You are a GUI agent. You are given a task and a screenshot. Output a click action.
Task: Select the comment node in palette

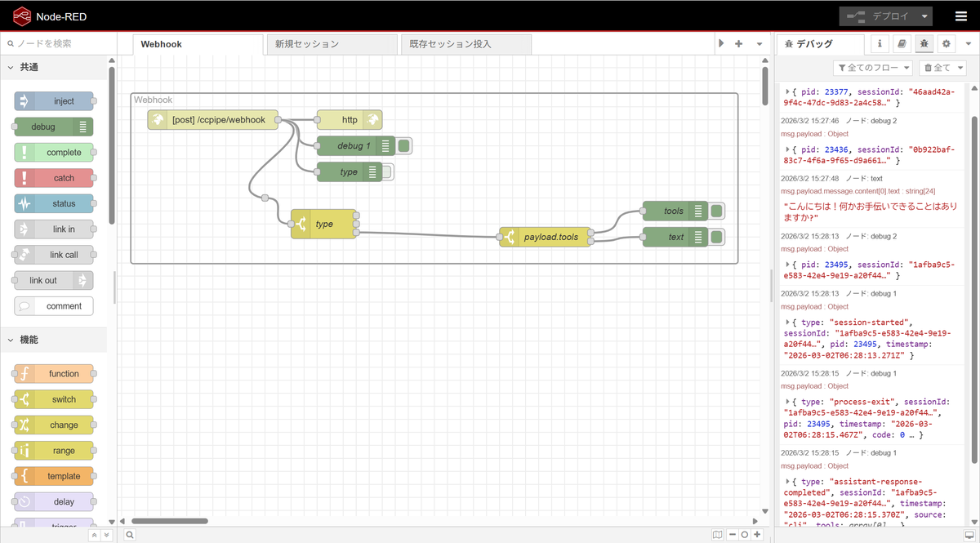point(54,306)
